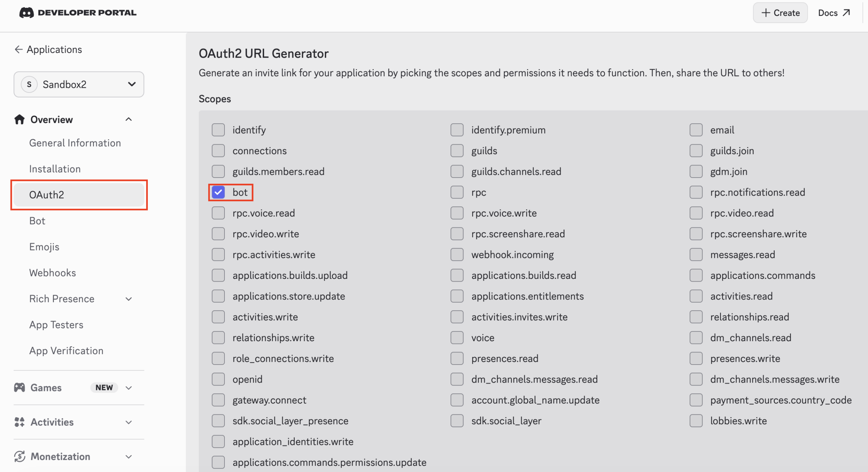
Task: Tick the webhook.incoming scope checkbox
Action: [x=457, y=254]
